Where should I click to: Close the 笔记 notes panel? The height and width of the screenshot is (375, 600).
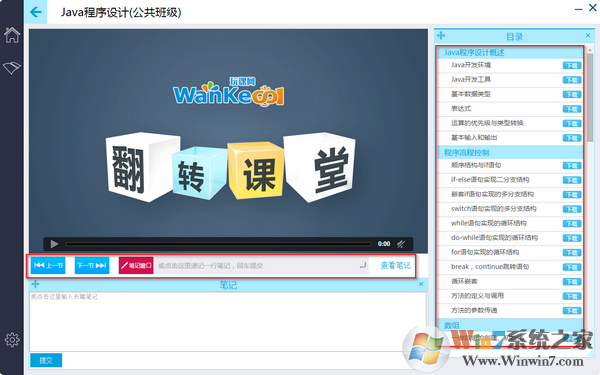[421, 284]
